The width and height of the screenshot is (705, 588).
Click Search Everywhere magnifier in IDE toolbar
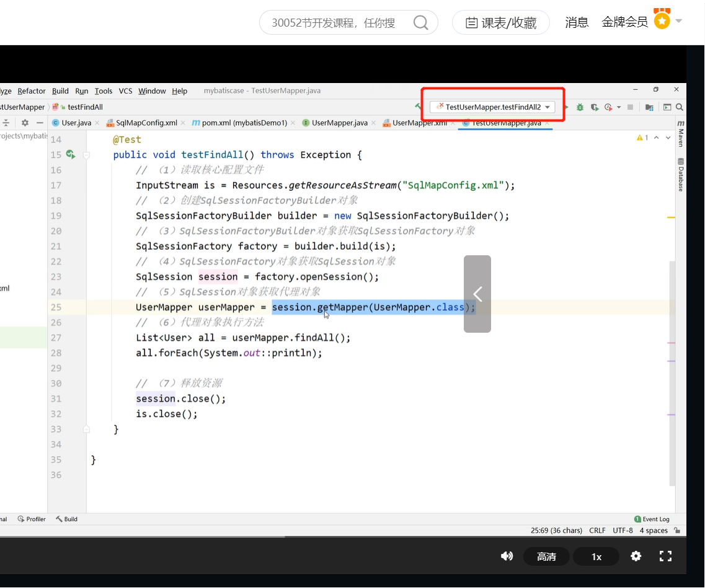point(680,107)
